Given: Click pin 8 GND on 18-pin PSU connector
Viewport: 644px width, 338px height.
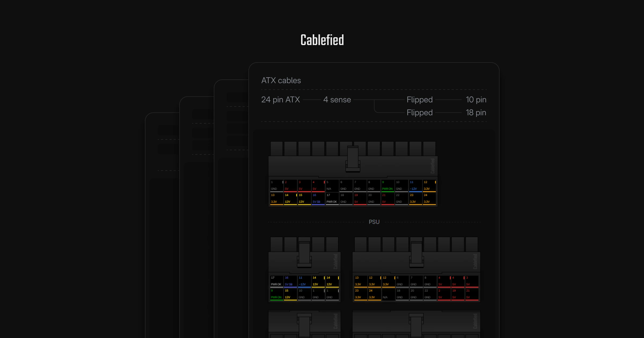Looking at the screenshot, I should (x=430, y=281).
